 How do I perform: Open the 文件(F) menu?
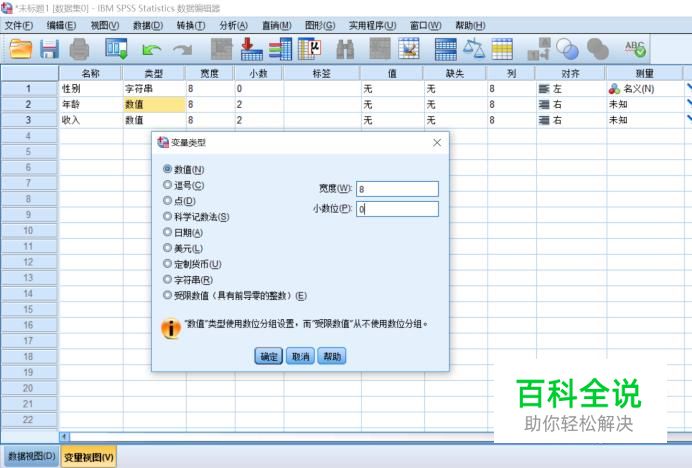(19, 26)
